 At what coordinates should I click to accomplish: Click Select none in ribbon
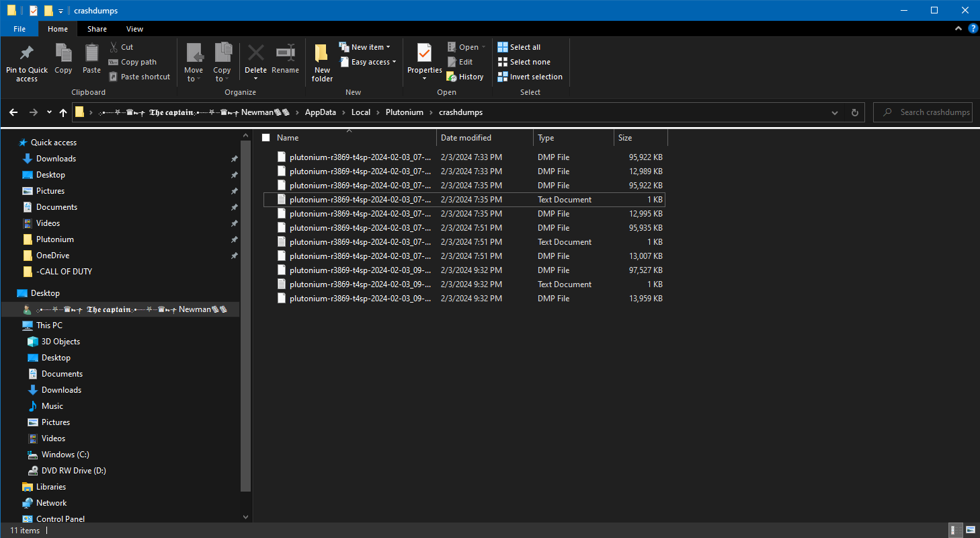click(x=524, y=62)
